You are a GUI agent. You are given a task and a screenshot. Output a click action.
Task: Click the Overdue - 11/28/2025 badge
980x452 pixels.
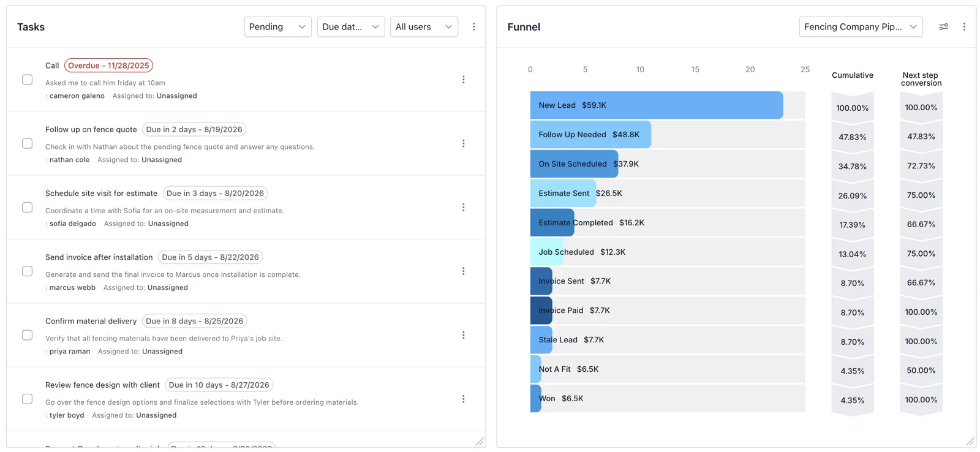pyautogui.click(x=108, y=66)
